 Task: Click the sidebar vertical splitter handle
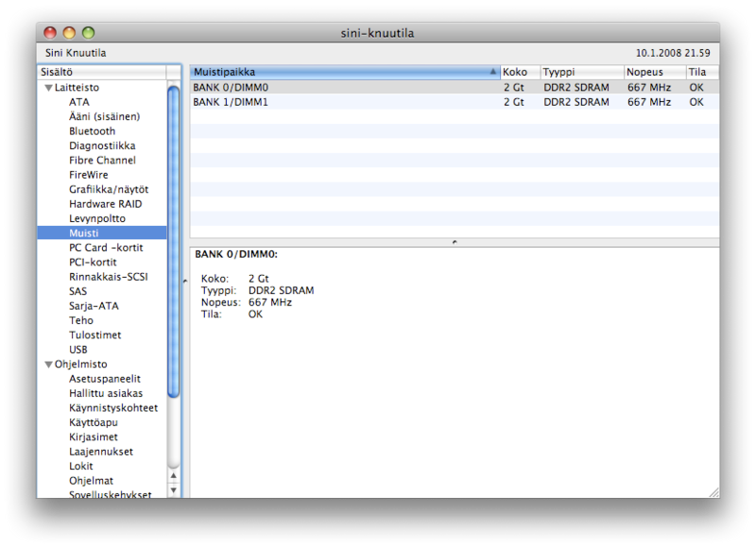(185, 281)
